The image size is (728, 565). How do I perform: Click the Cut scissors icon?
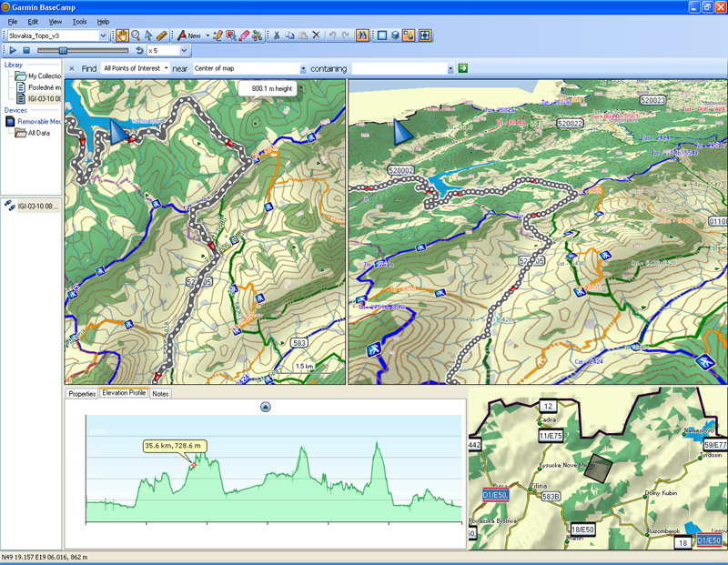[x=276, y=35]
